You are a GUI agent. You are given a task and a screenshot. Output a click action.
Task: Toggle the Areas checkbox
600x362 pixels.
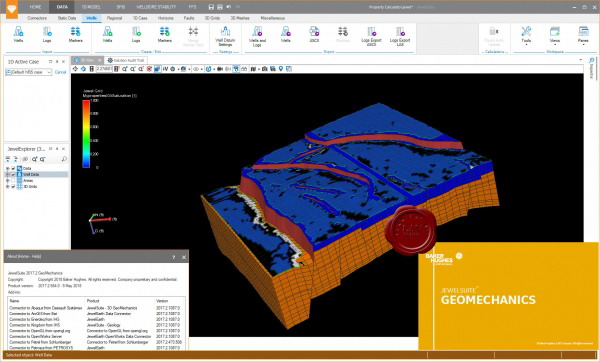(13, 181)
